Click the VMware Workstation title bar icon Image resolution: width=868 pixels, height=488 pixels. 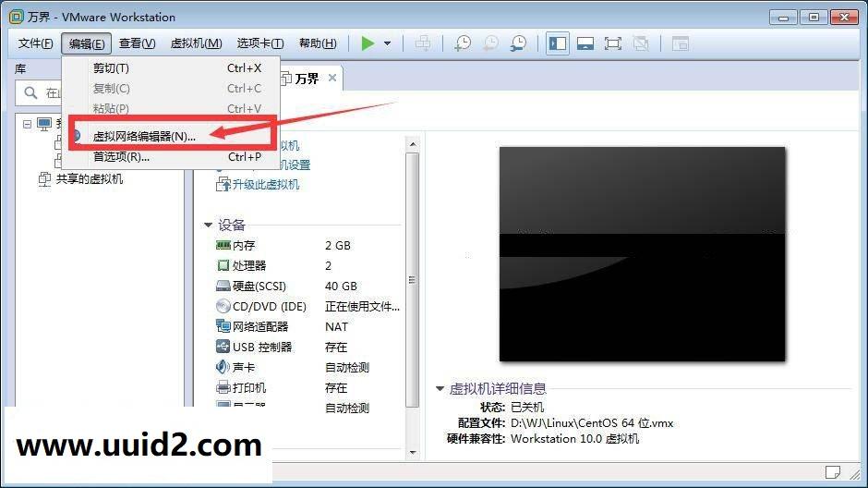17,17
